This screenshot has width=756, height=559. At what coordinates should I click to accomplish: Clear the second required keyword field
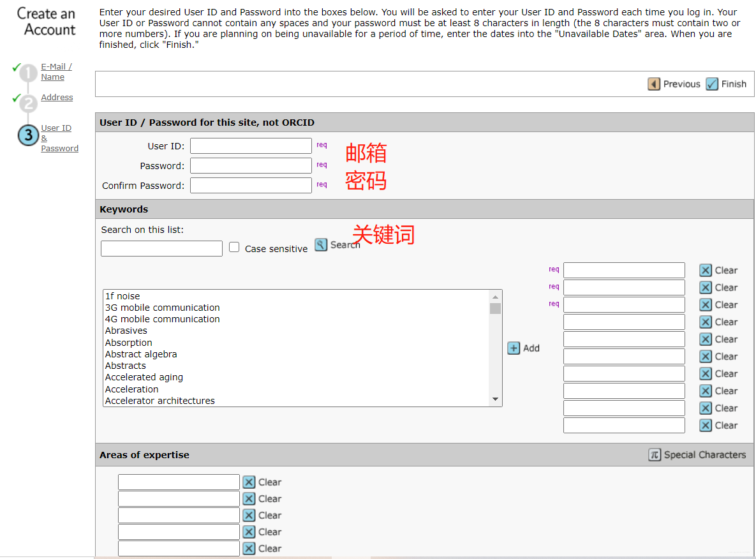(x=706, y=288)
